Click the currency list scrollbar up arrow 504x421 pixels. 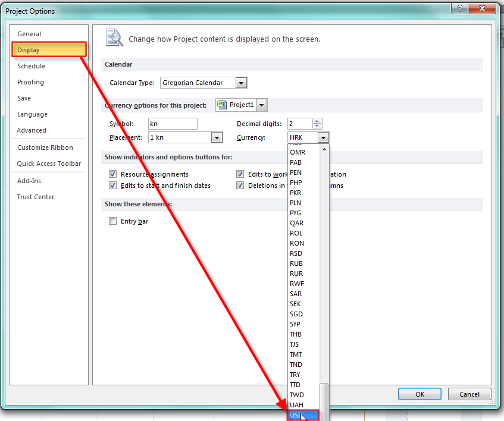(x=325, y=149)
